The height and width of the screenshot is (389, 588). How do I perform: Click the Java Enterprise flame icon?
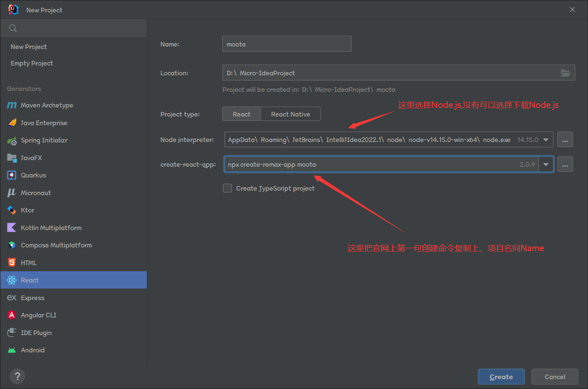pyautogui.click(x=12, y=123)
